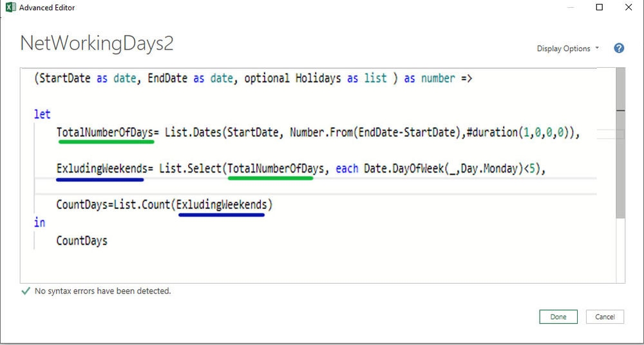
Task: Click 'Number.From' function text
Action: pos(321,133)
